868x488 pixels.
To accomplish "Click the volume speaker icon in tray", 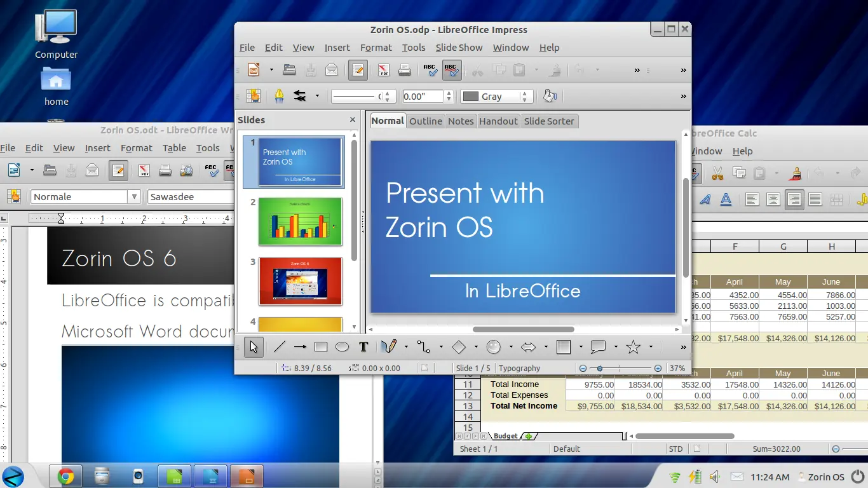I will click(715, 477).
